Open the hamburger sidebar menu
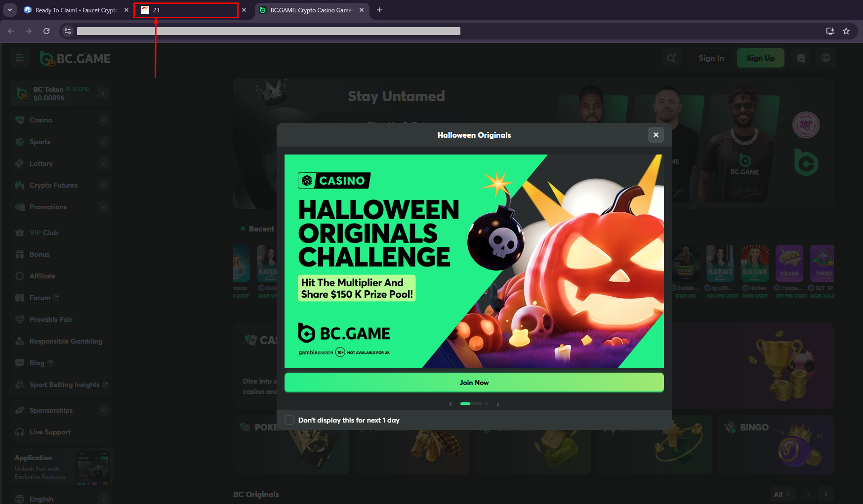The height and width of the screenshot is (504, 863). [20, 58]
